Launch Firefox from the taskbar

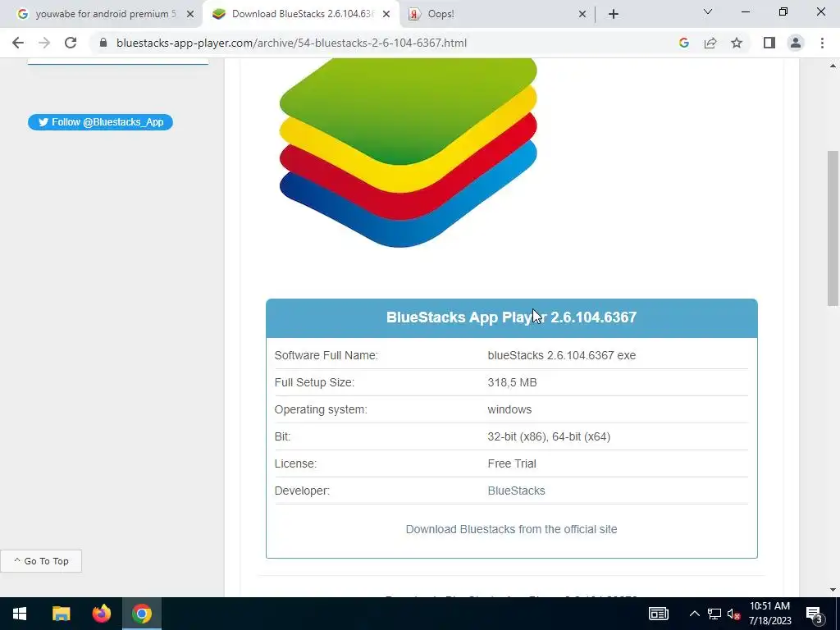tap(101, 614)
